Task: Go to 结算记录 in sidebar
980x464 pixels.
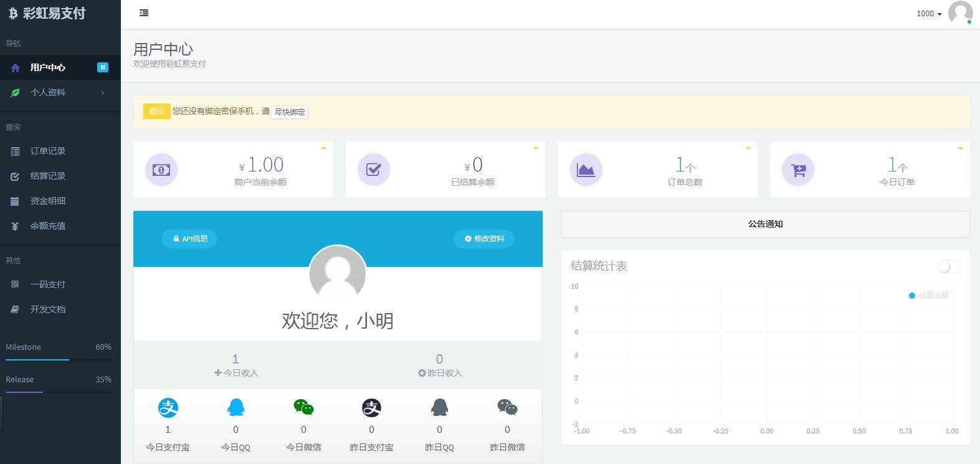Action: point(60,176)
